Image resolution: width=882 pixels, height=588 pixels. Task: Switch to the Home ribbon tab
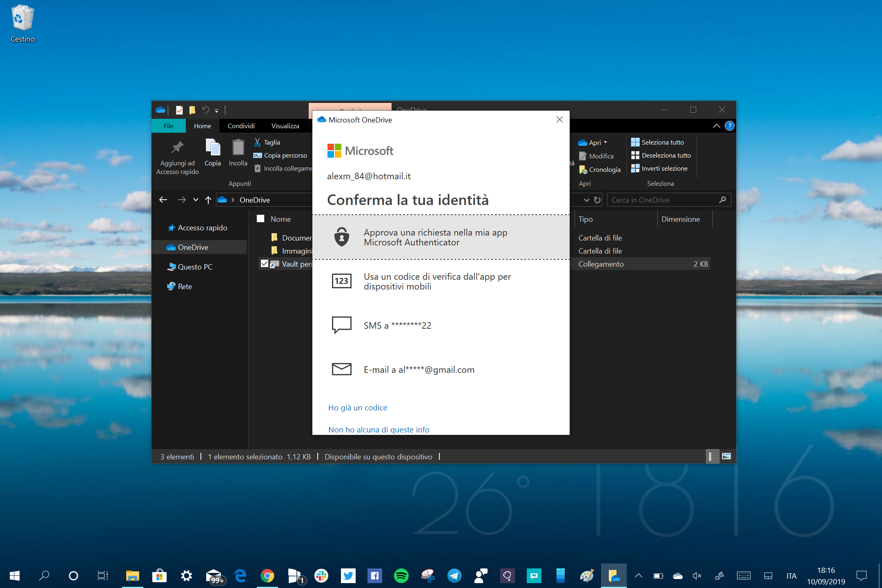click(203, 126)
